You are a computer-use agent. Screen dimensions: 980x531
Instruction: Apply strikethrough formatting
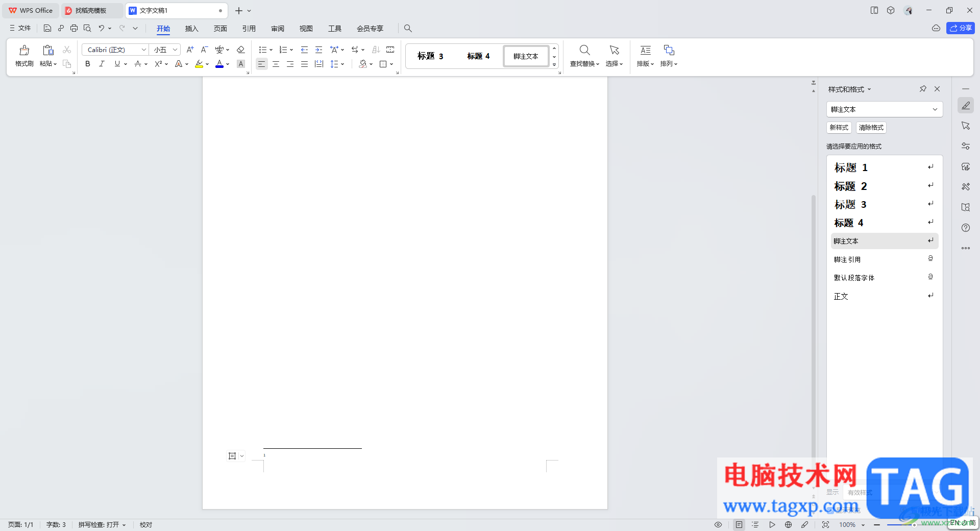[x=138, y=64]
